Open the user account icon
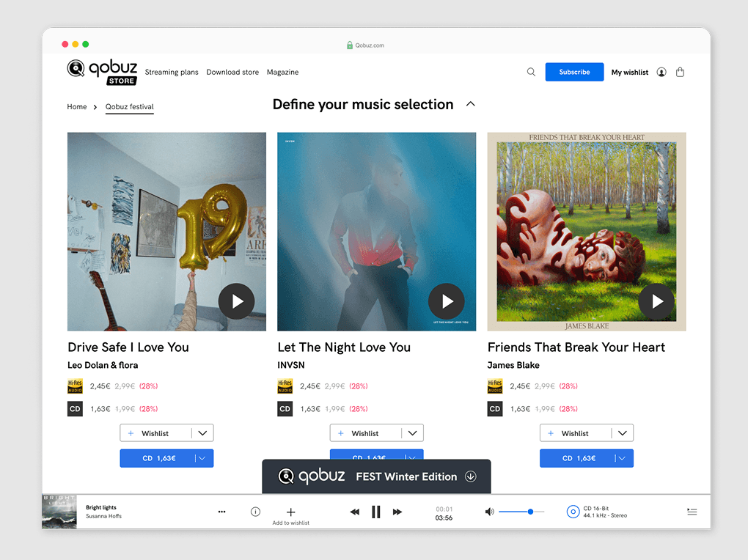 (661, 72)
